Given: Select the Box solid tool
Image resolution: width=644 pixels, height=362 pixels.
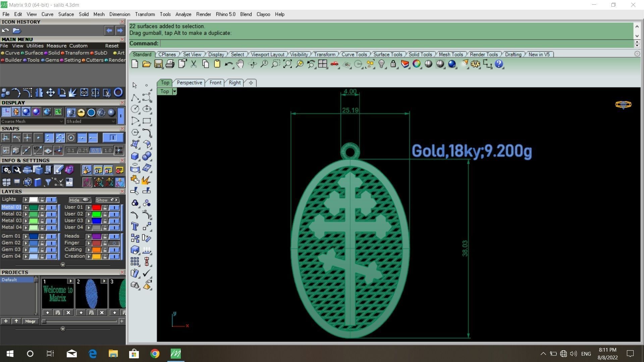Looking at the screenshot, I should (x=135, y=156).
